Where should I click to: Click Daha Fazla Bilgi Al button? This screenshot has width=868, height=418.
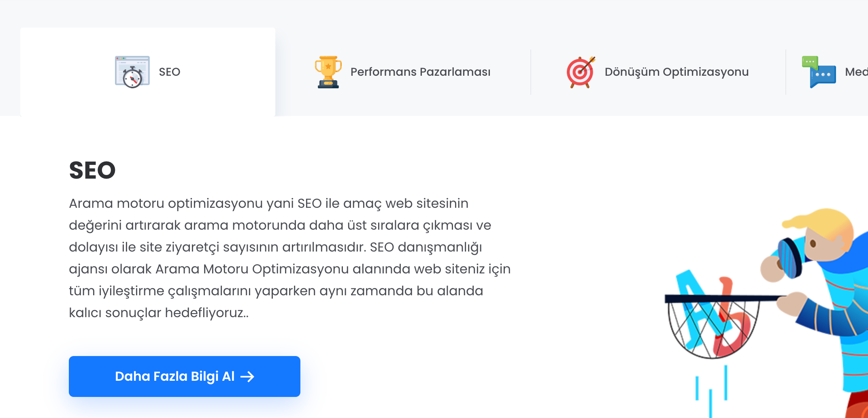(x=185, y=376)
